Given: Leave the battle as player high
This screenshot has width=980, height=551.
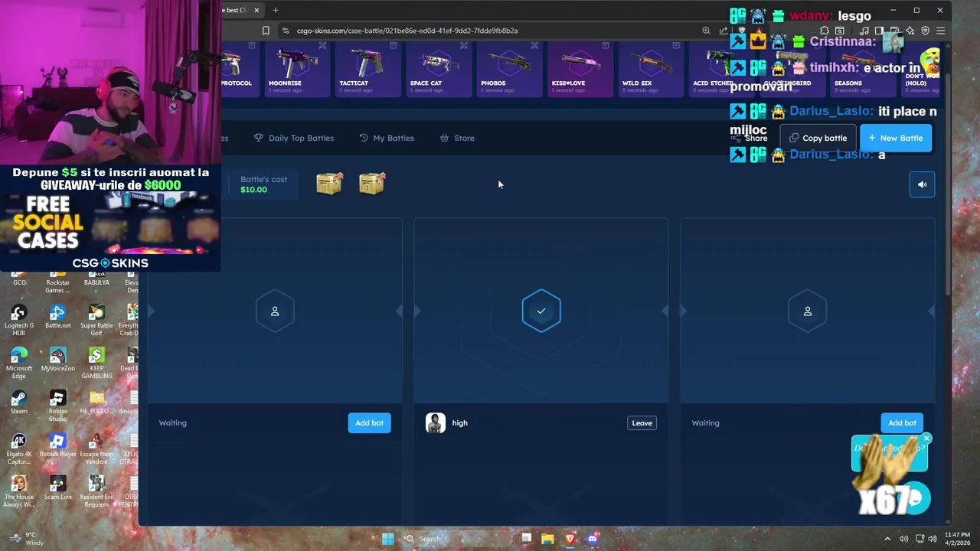Looking at the screenshot, I should [642, 422].
